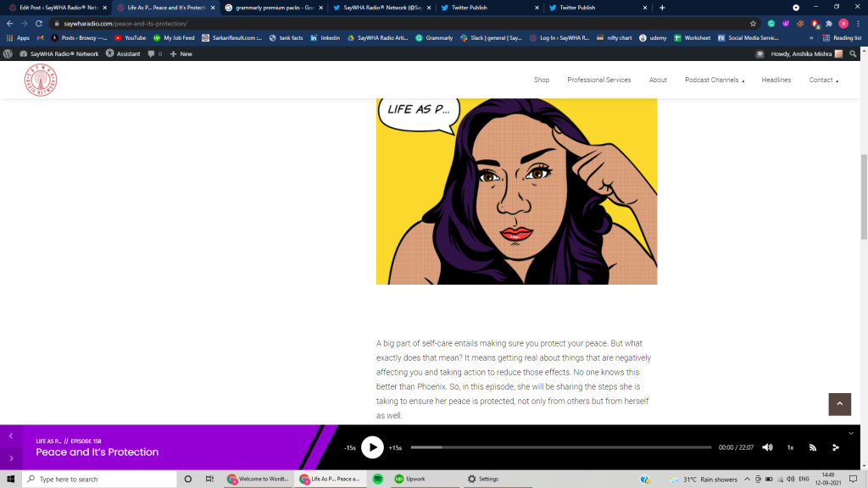Bookmark this page with the star
Image resolution: width=868 pixels, height=488 pixels.
click(753, 23)
